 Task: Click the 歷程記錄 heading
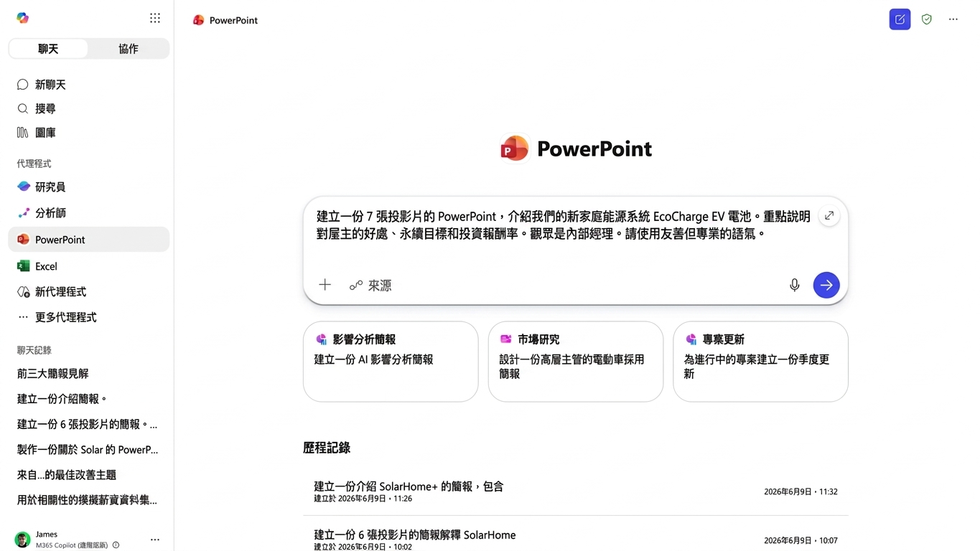click(327, 448)
